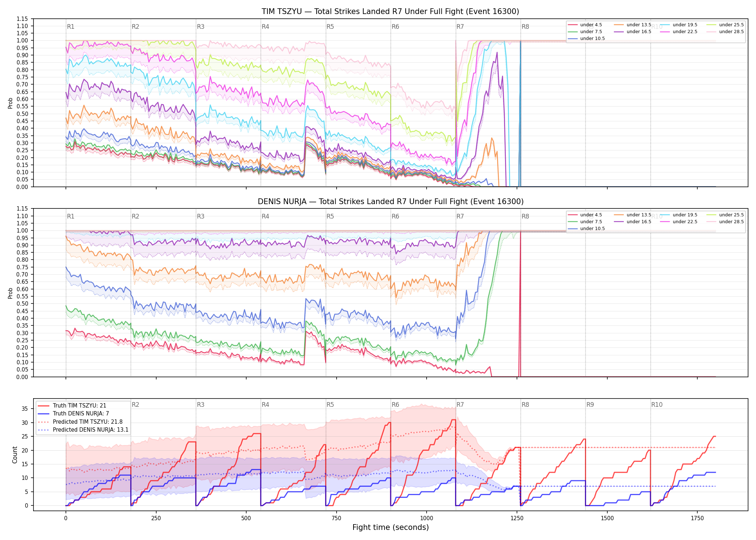The width and height of the screenshot is (756, 540).
Task: Click the R5 round marker in the Tim Tszyu chart
Action: tap(330, 27)
